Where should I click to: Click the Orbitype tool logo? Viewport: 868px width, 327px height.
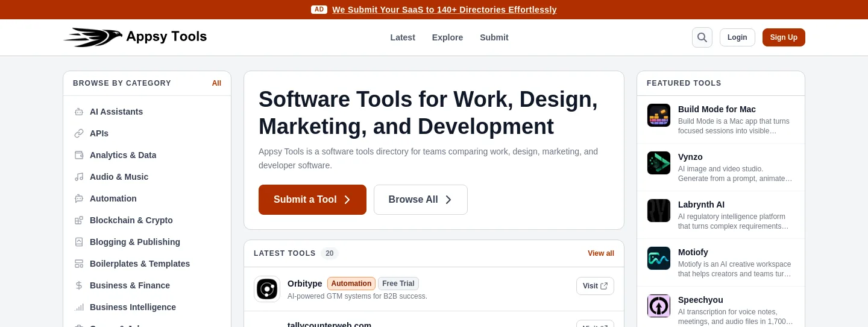click(267, 289)
